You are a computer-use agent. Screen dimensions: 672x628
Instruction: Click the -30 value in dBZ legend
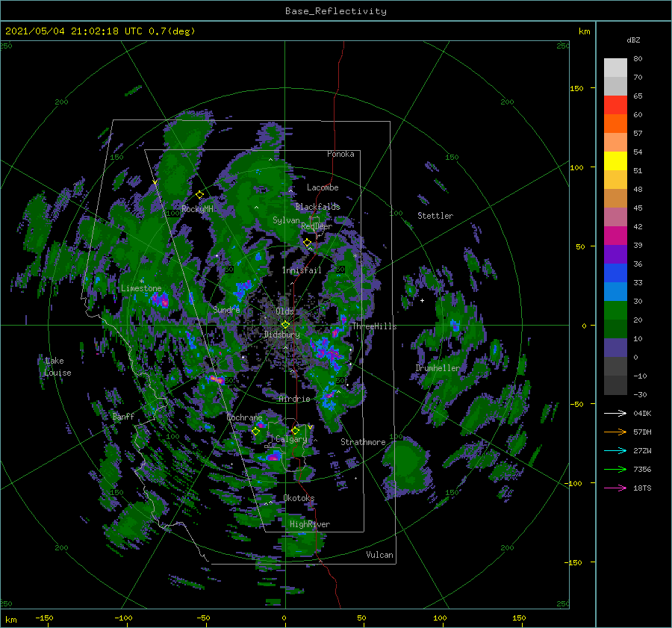641,394
